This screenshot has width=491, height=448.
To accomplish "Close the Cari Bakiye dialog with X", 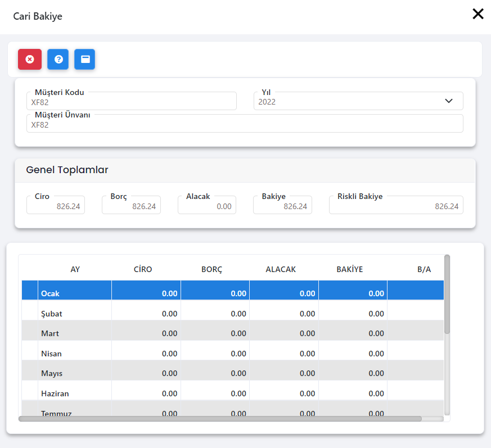I will 478,14.
